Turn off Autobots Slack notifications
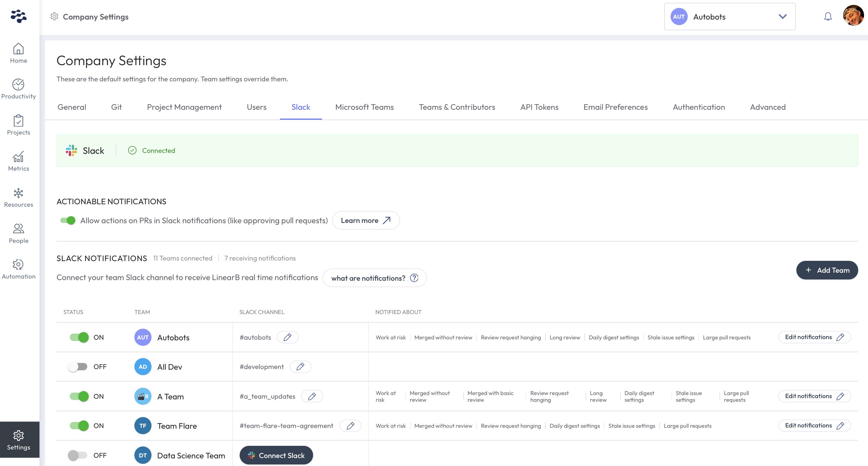The height and width of the screenshot is (466, 868). tap(79, 337)
